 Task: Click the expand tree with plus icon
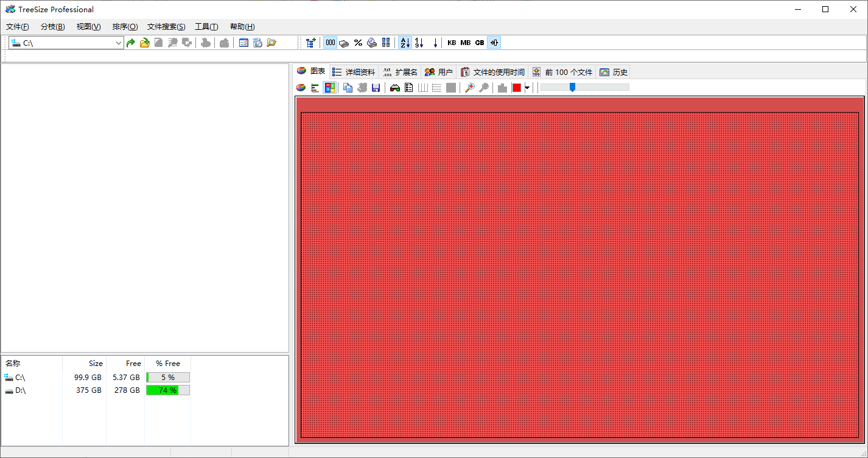311,43
